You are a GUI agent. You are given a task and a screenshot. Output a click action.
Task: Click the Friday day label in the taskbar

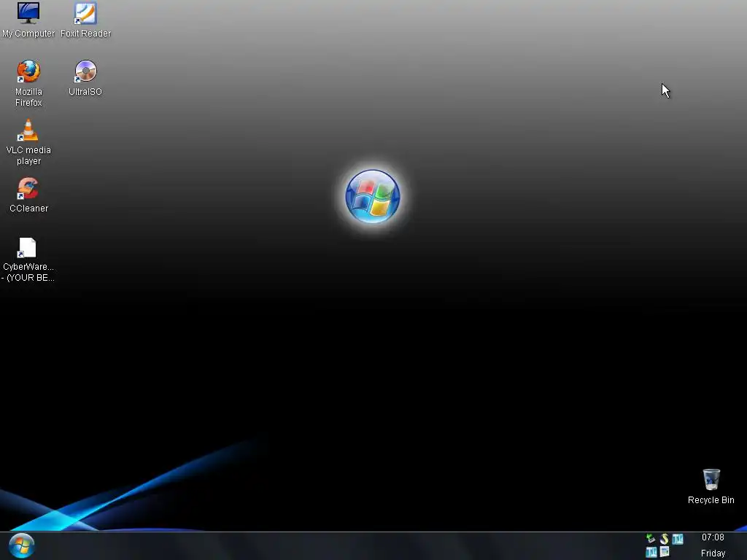point(713,553)
